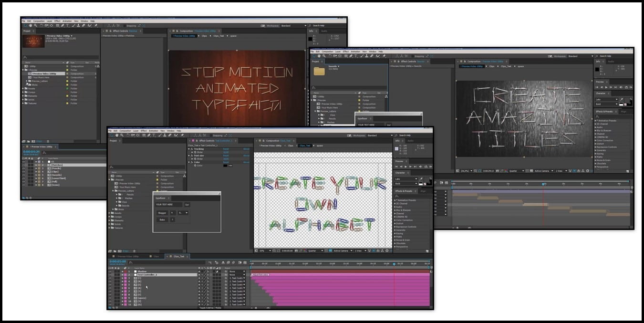Click the YOUR TEXT HERE field in the typefacer panel
Viewport: 644px width, 323px height.
click(x=169, y=204)
